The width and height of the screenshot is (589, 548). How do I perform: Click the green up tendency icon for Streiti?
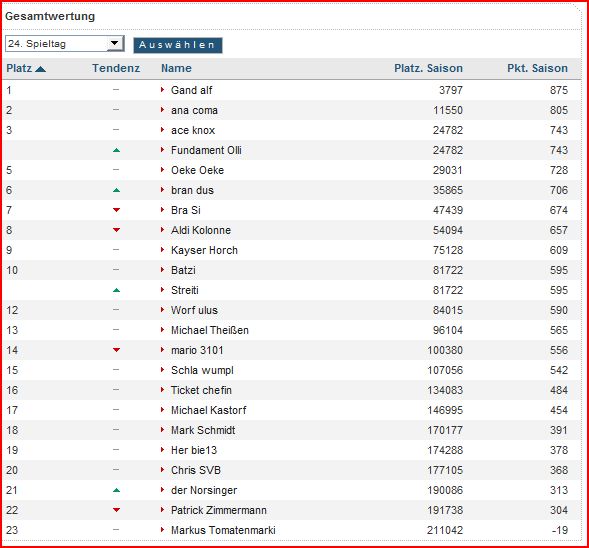click(x=116, y=290)
